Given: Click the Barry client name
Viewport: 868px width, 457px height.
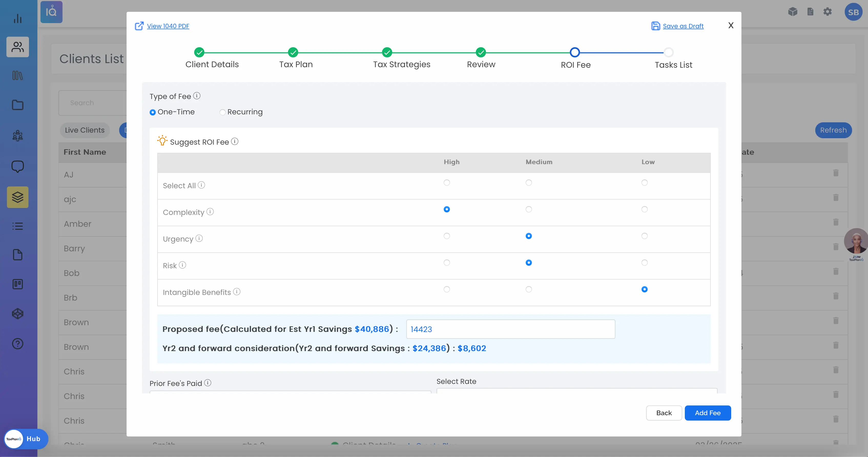Looking at the screenshot, I should coord(74,249).
